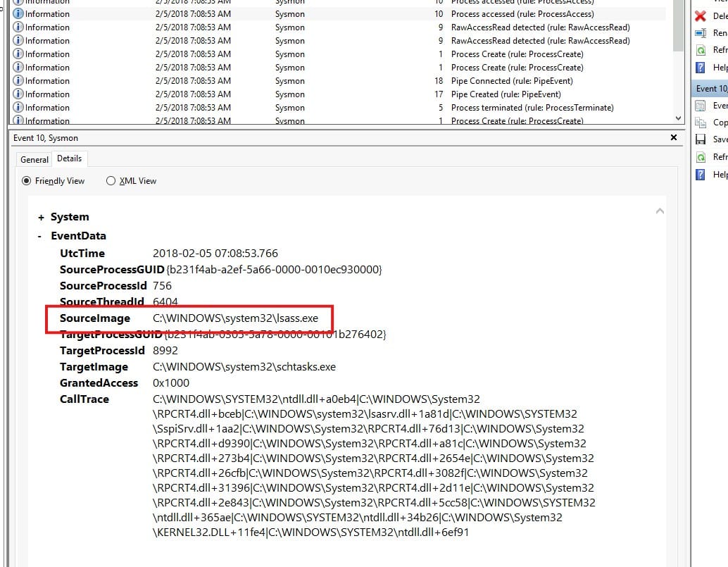728x567 pixels.
Task: Collapse the EventData node
Action: pyautogui.click(x=40, y=236)
